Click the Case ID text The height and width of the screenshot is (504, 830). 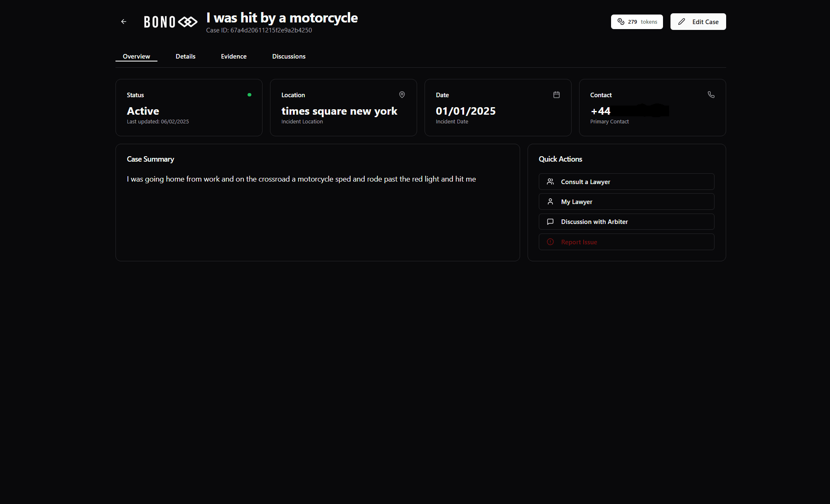[x=259, y=30]
